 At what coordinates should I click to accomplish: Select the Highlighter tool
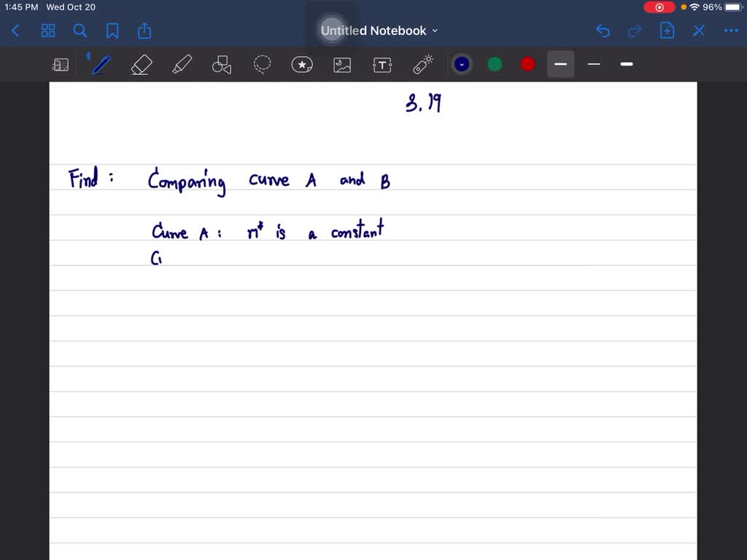[182, 64]
